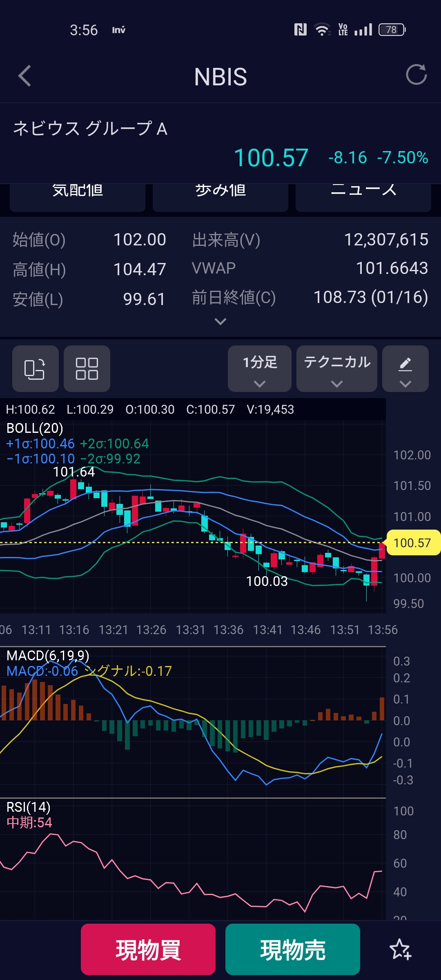Refresh the NBIS quote data

[416, 75]
